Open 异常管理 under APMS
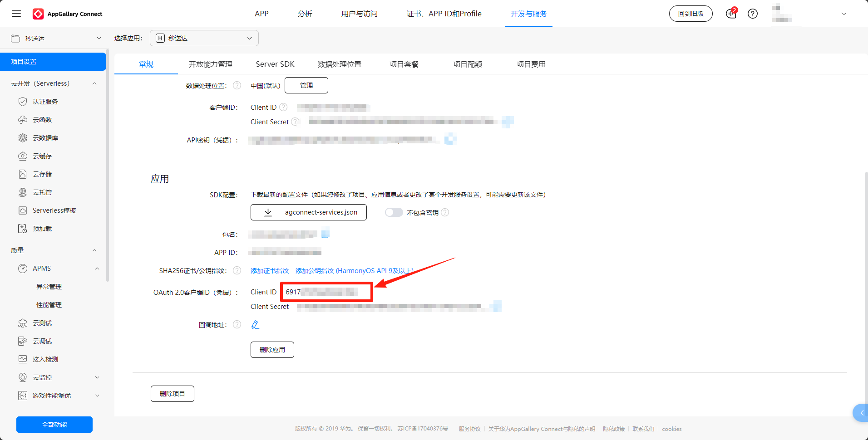 (x=49, y=287)
